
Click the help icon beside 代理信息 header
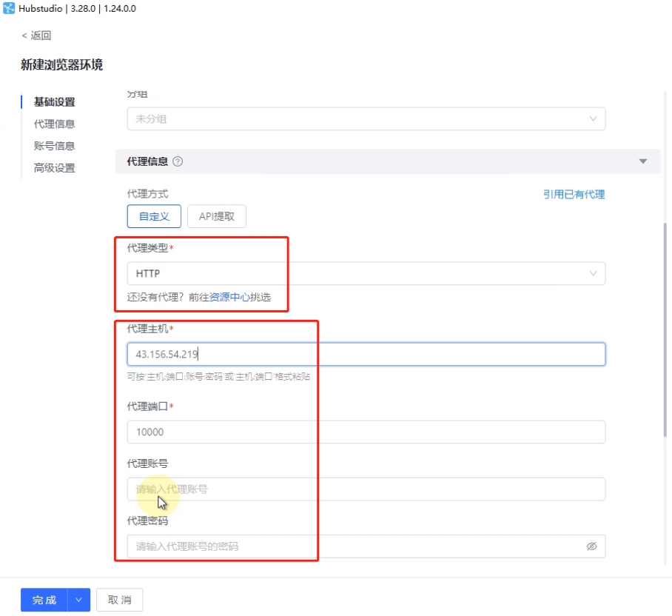point(178,161)
